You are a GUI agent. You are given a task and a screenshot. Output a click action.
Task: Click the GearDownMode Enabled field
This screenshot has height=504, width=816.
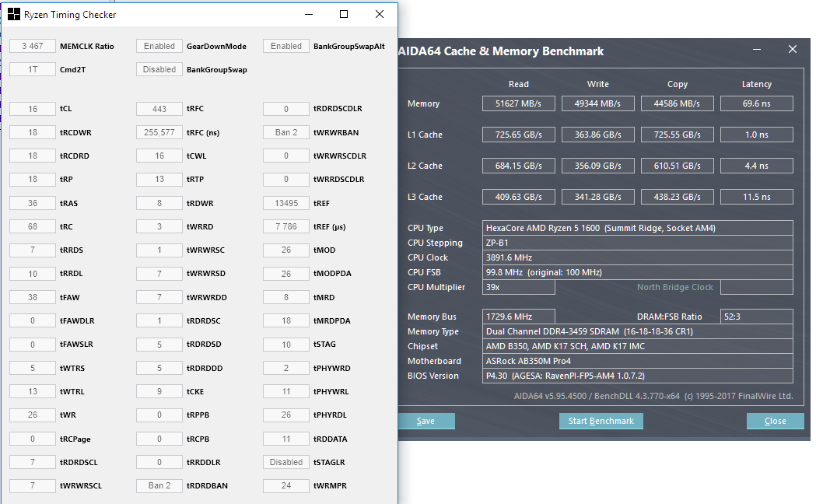tap(159, 46)
